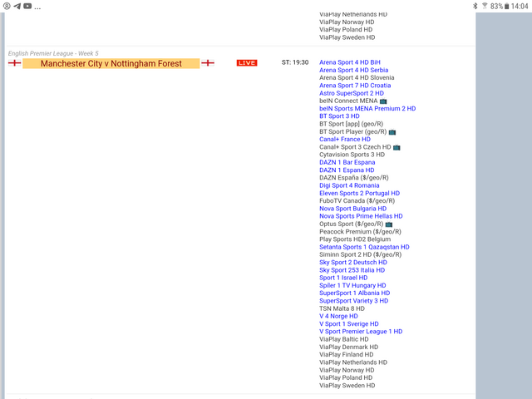Open V Sport Premier League 1 HD

361,332
